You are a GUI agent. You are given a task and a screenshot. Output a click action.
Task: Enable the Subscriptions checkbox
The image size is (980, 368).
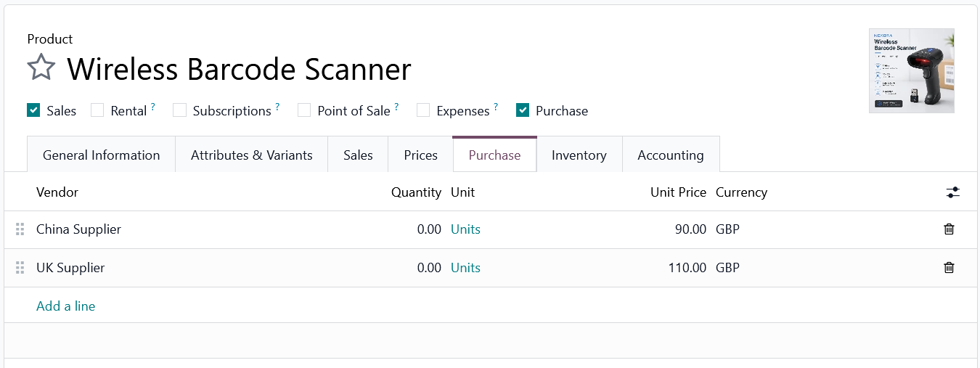click(179, 110)
